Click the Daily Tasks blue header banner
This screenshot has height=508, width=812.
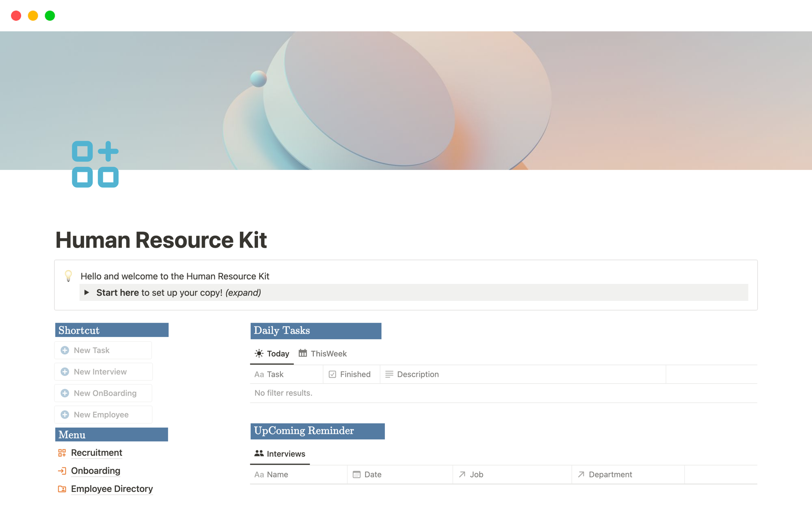[315, 331]
